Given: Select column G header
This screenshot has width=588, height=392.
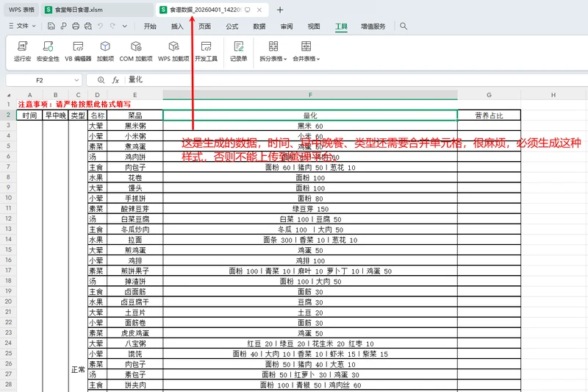Looking at the screenshot, I should coord(489,96).
